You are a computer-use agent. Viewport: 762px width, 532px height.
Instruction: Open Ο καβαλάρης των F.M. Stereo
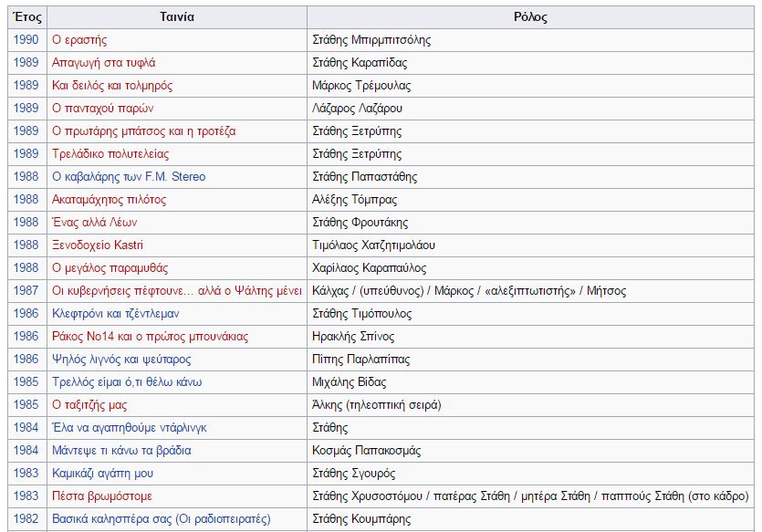[129, 177]
